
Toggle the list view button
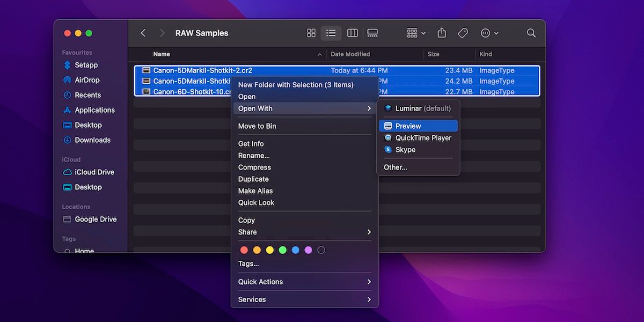coord(331,33)
